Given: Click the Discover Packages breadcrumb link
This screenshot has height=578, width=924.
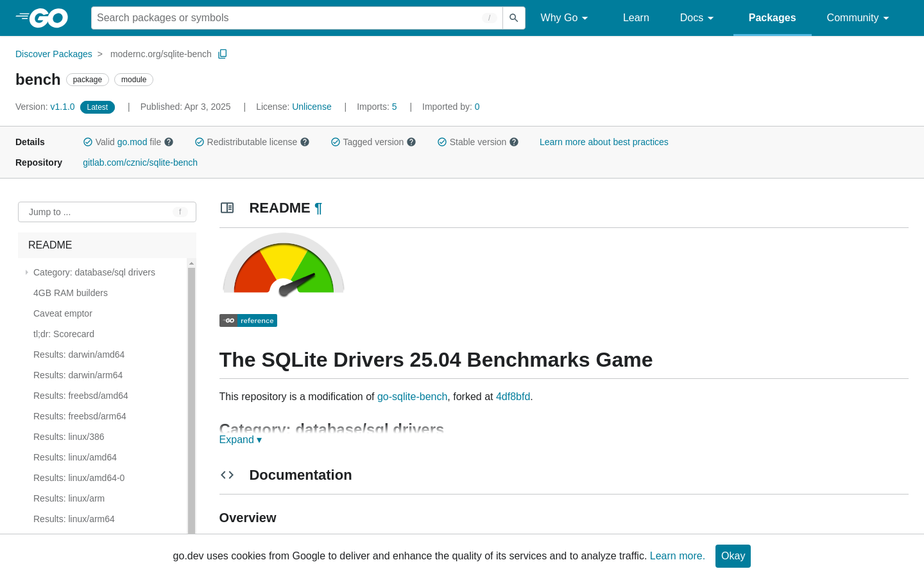Looking at the screenshot, I should coord(54,54).
